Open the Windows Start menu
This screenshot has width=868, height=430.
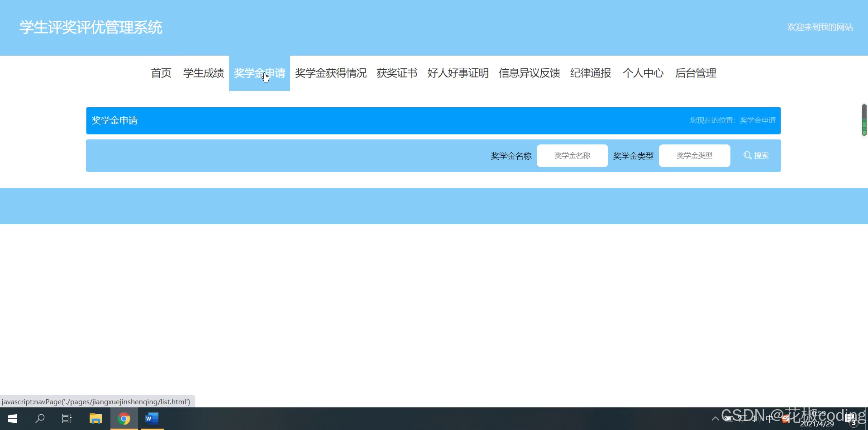13,419
